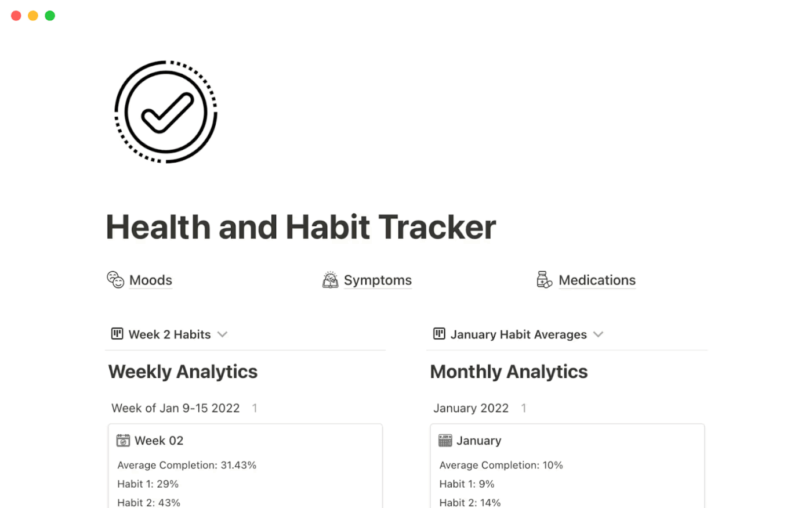Click the Medications pill bottle icon

[545, 279]
